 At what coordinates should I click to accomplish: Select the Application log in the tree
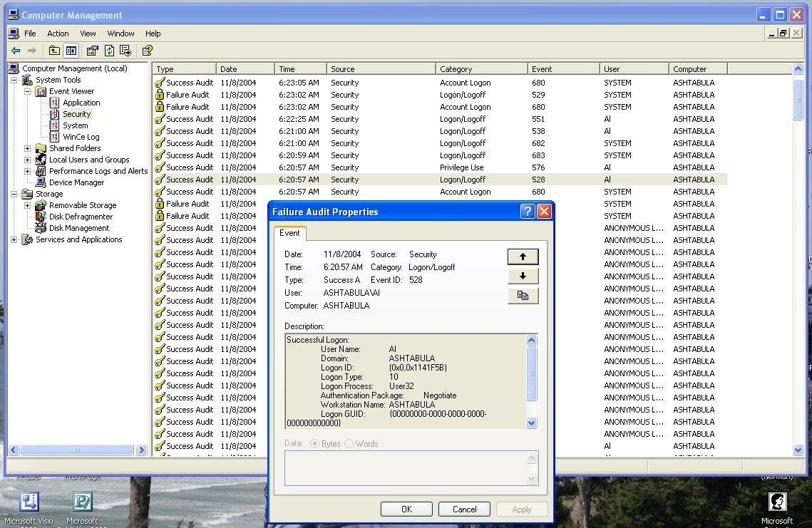(81, 103)
